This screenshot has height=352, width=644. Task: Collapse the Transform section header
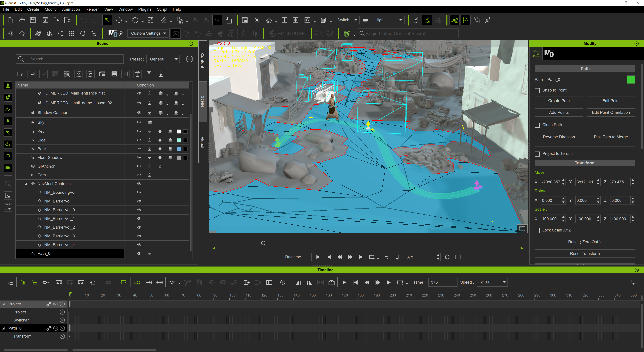(538, 163)
